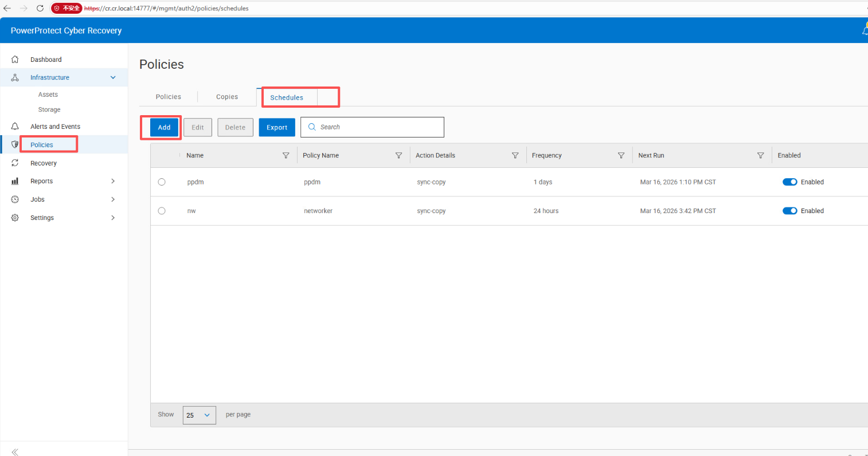
Task: Collapse the Infrastructure menu chevron
Action: click(113, 77)
